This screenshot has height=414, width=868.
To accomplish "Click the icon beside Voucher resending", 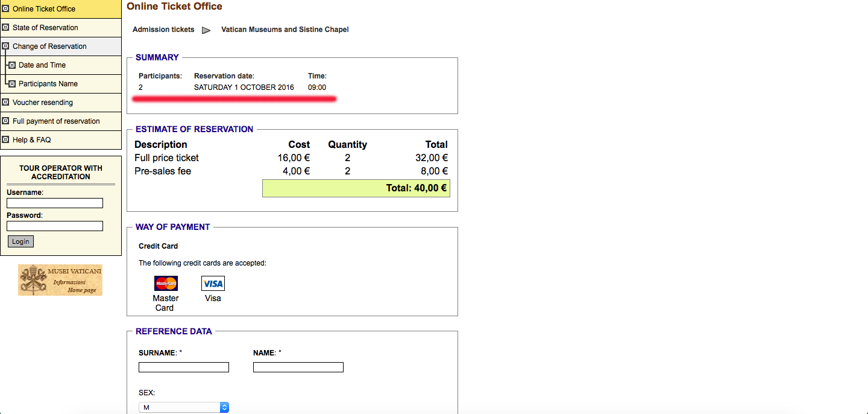I will point(6,103).
